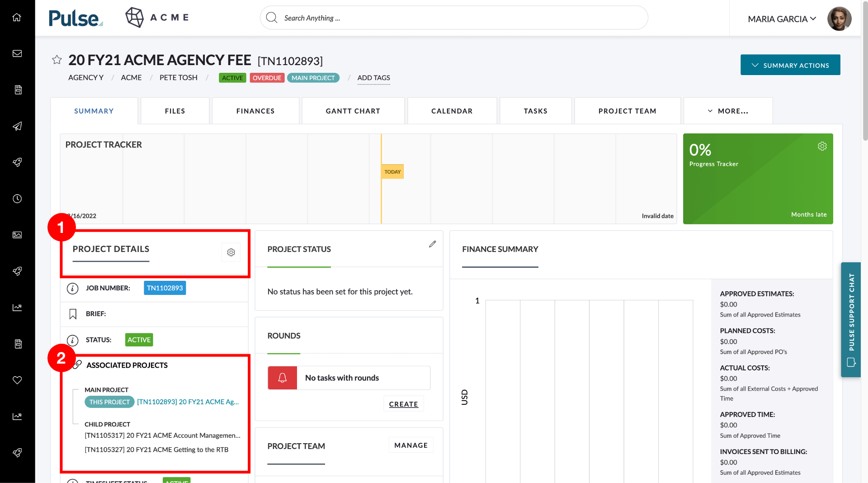868x483 pixels.
Task: Open child project TN1105317 Account Management
Action: (163, 436)
